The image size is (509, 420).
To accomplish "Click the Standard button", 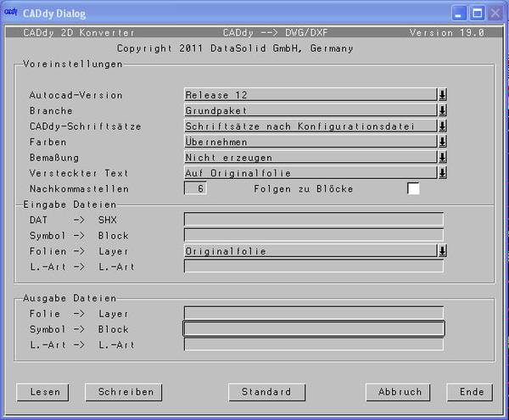I will (x=266, y=392).
